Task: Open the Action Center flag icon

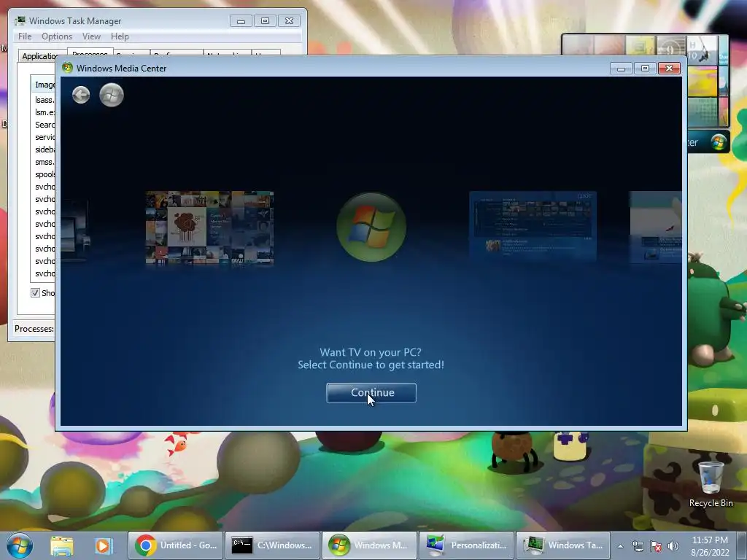Action: click(x=656, y=546)
